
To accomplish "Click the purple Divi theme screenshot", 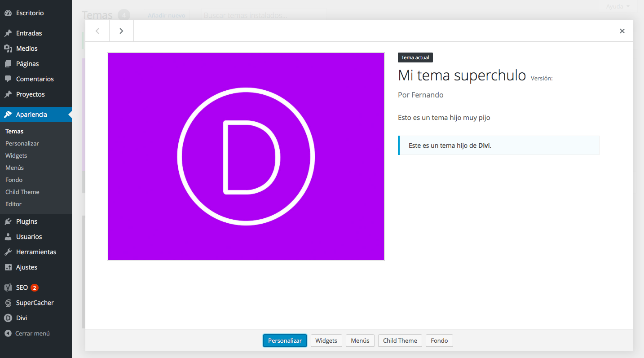I will (x=246, y=156).
